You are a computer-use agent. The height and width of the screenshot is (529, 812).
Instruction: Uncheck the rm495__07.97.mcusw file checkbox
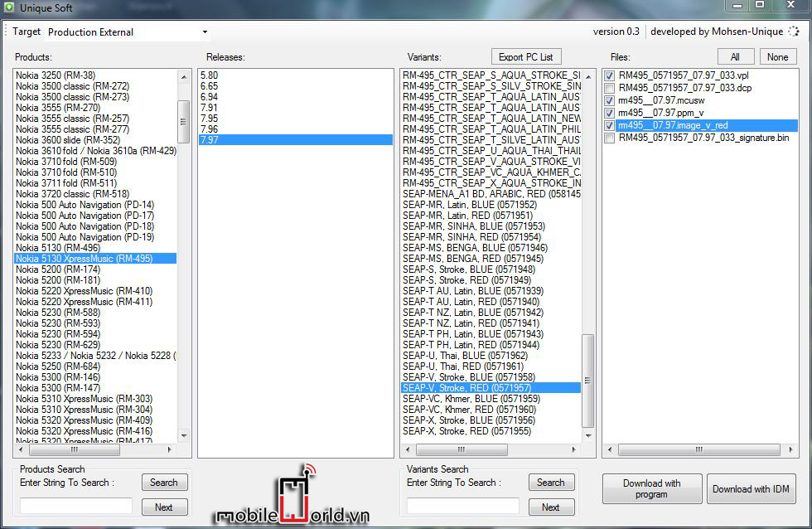[x=610, y=100]
